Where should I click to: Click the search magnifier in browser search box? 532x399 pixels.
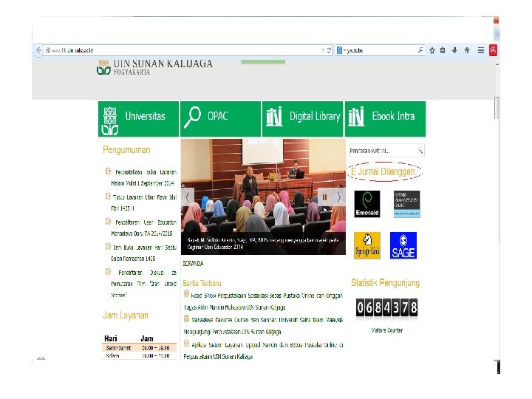click(x=420, y=50)
